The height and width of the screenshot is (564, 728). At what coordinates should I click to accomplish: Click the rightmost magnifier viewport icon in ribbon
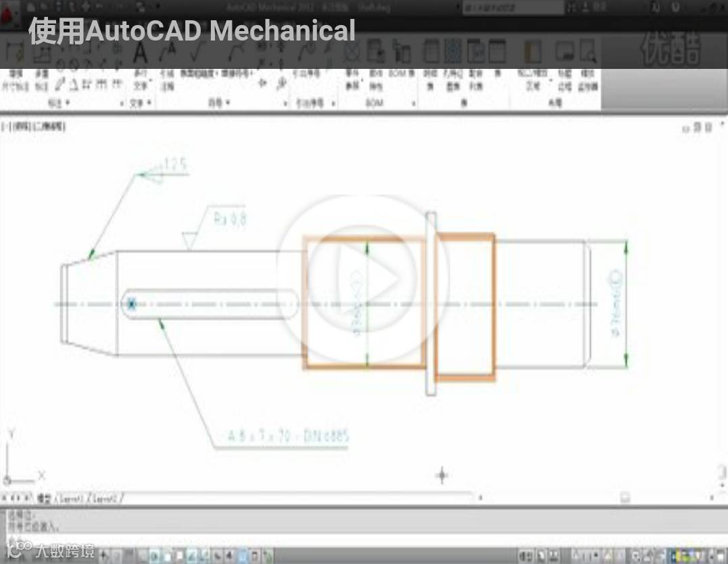[587, 51]
